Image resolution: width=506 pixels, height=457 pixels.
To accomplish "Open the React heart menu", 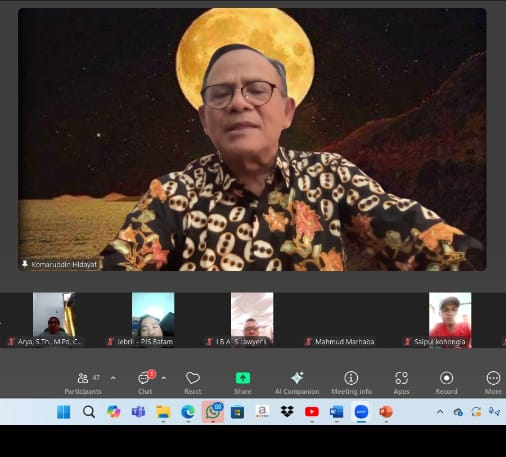I will (193, 383).
